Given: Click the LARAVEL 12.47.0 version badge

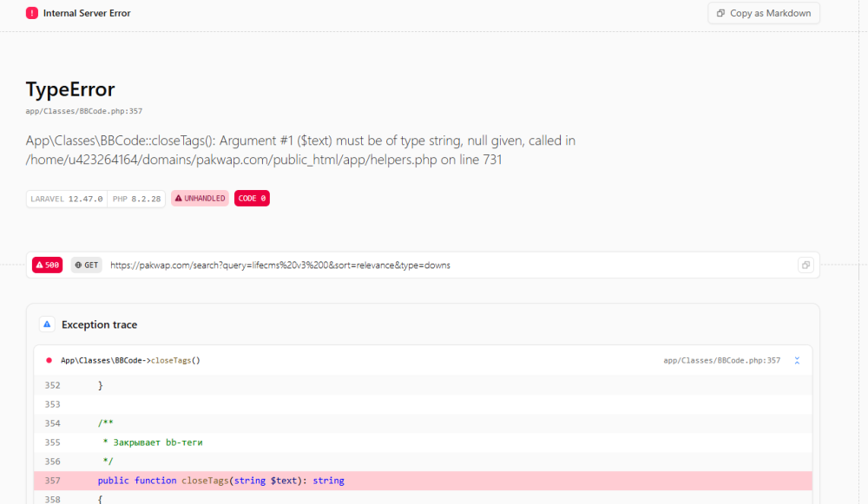Looking at the screenshot, I should [x=67, y=199].
